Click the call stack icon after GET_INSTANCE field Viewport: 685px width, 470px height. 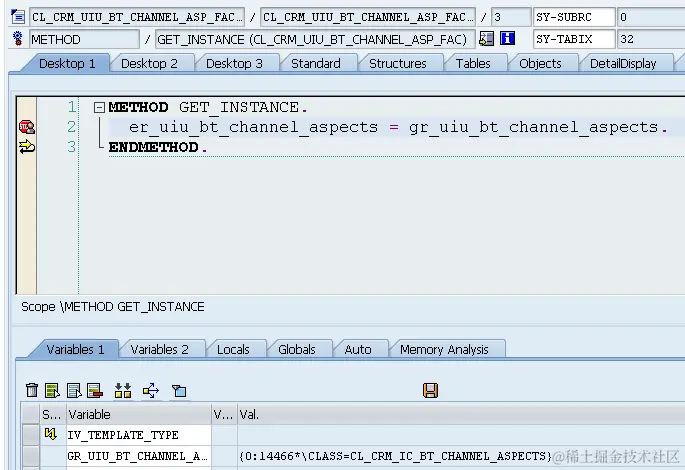point(486,38)
